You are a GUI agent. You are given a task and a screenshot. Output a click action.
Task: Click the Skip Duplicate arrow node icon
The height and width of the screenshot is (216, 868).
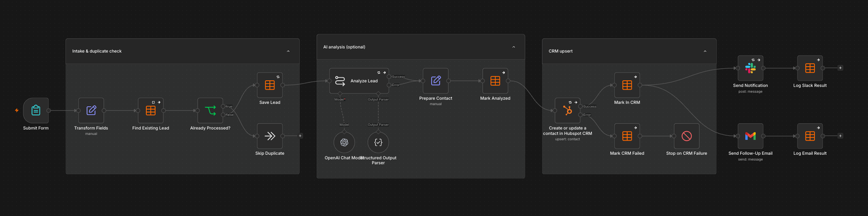pyautogui.click(x=270, y=136)
